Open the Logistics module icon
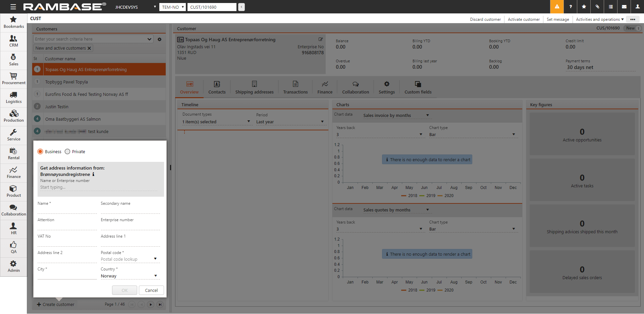 pyautogui.click(x=13, y=98)
